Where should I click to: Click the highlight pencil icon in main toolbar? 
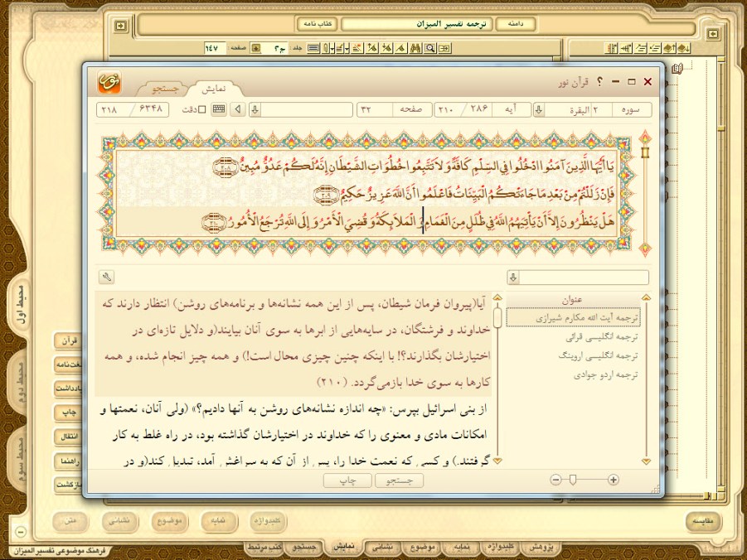pos(357,48)
